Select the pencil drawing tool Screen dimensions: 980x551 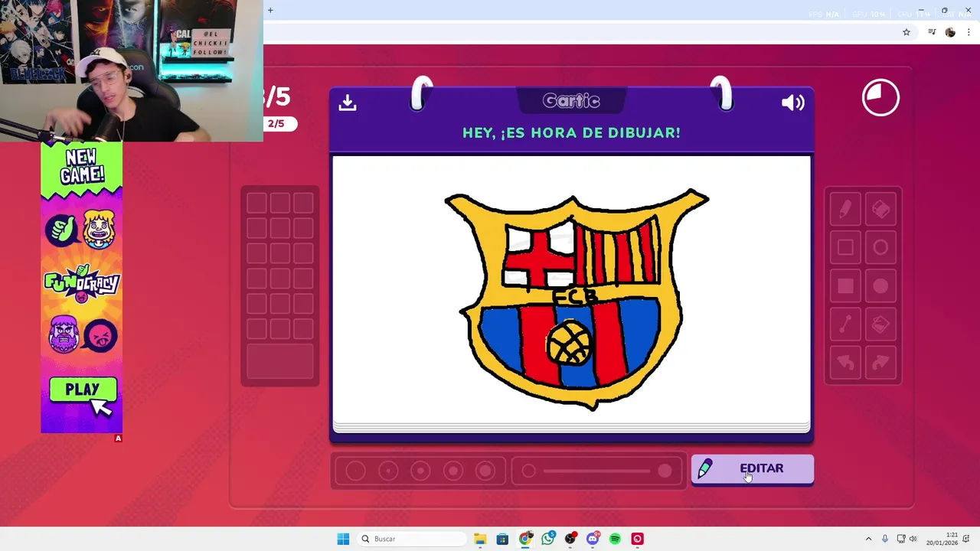pyautogui.click(x=845, y=210)
